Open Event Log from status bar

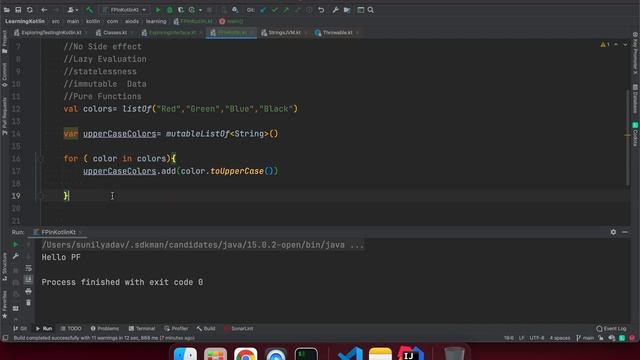611,329
